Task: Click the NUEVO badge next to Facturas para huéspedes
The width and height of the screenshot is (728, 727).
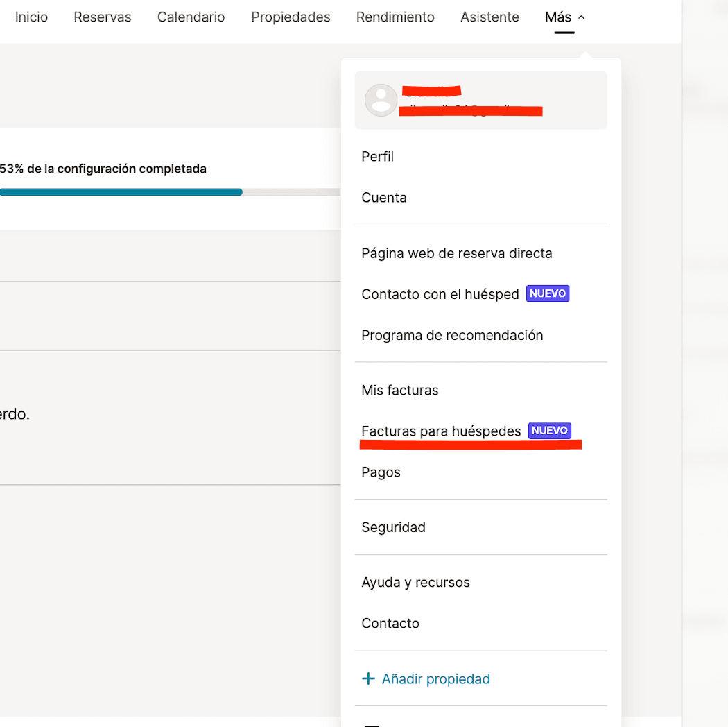Action: tap(549, 431)
